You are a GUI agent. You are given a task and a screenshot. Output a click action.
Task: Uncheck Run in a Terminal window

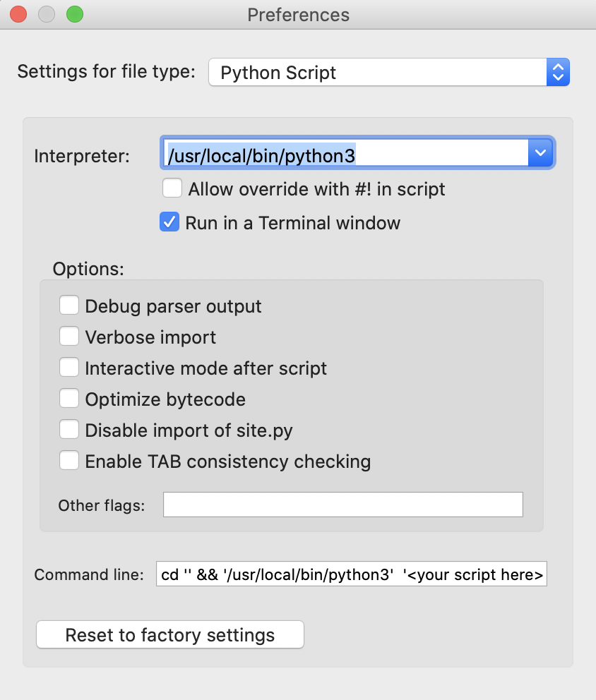coord(169,223)
